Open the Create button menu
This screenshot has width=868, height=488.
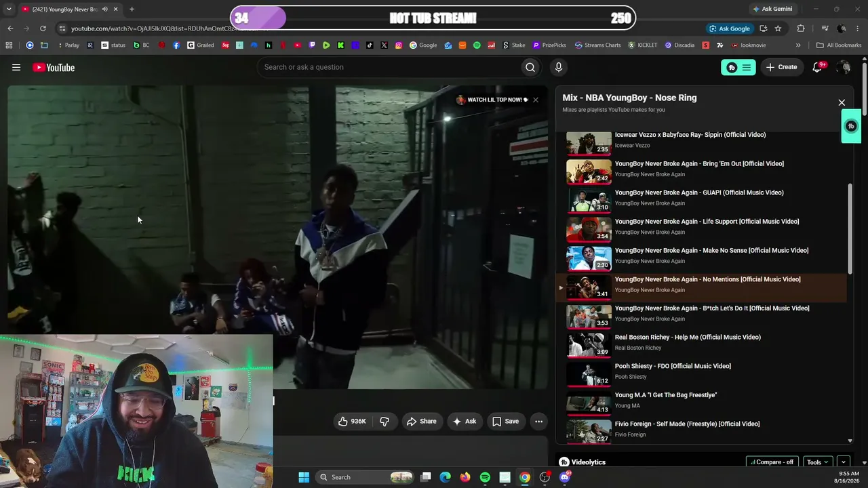pos(781,67)
